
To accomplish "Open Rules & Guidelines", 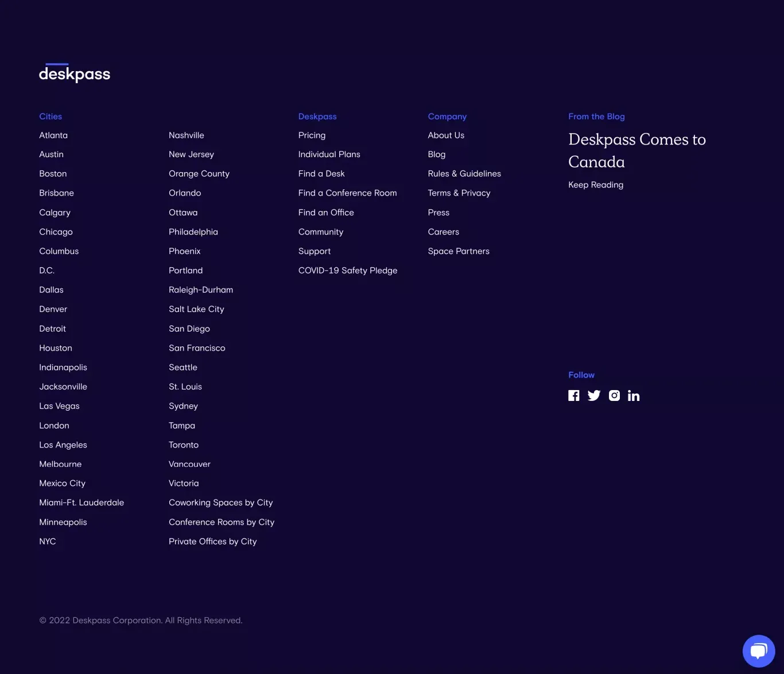I will 464,174.
